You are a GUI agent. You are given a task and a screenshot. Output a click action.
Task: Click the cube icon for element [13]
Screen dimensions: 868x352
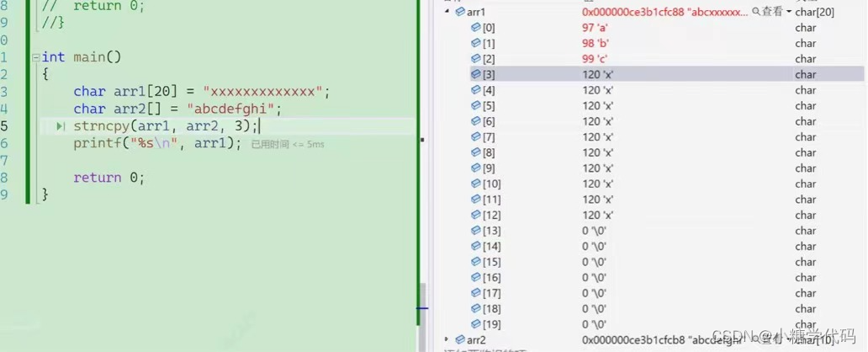click(x=475, y=230)
